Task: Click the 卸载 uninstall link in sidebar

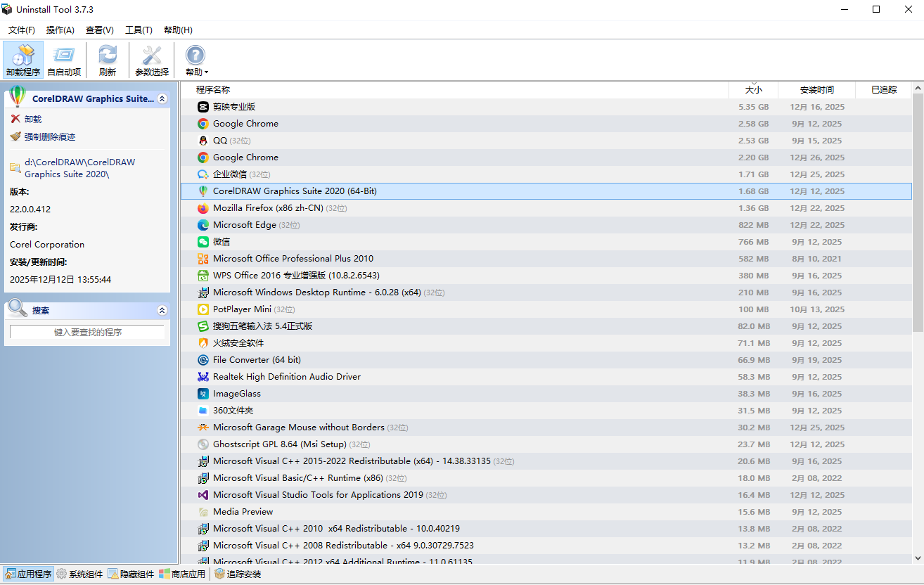Action: 32,120
